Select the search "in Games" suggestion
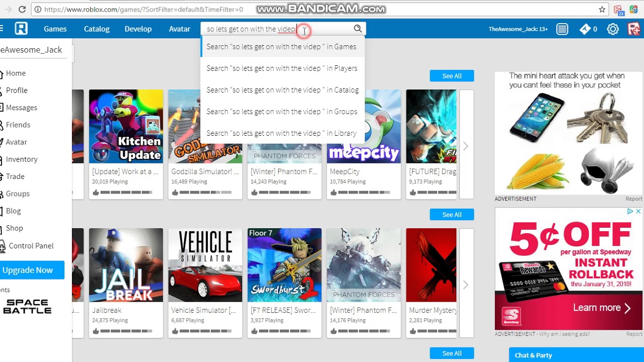 (x=282, y=46)
